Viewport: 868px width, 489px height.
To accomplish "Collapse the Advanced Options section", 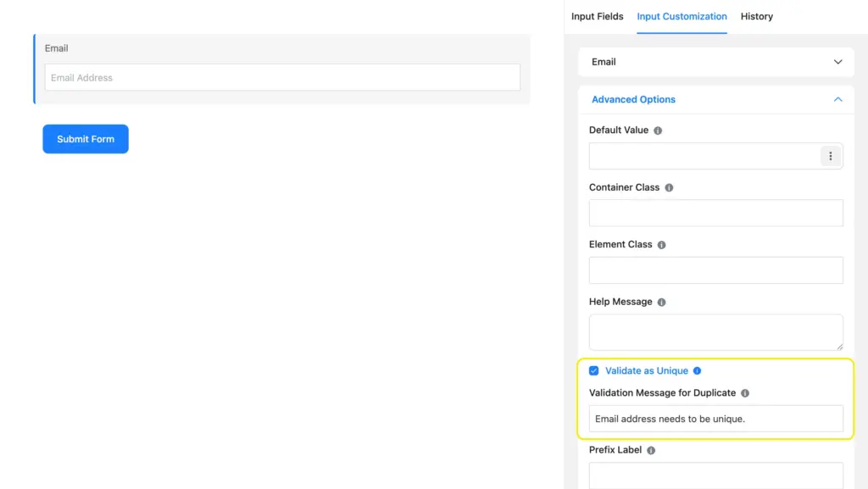I will pyautogui.click(x=837, y=99).
